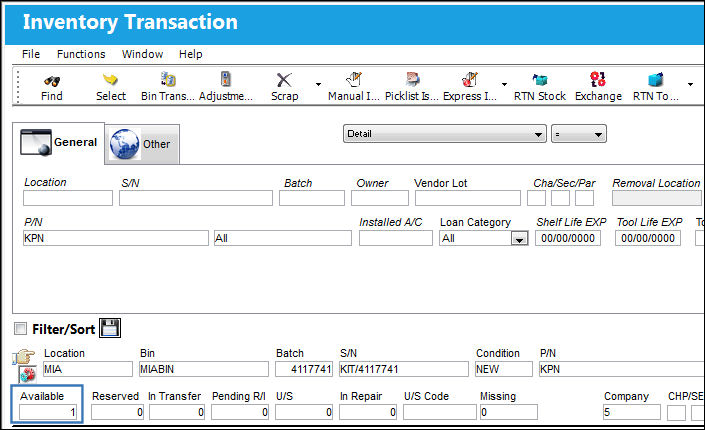This screenshot has height=430, width=705.
Task: Expand the arrow next to Scrap
Action: click(318, 84)
